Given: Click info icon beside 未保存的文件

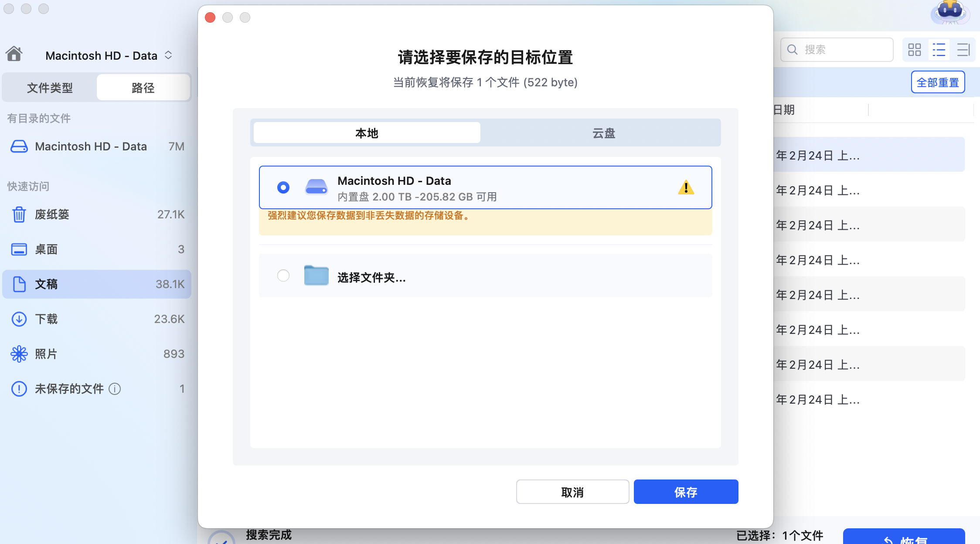Looking at the screenshot, I should click(x=115, y=389).
